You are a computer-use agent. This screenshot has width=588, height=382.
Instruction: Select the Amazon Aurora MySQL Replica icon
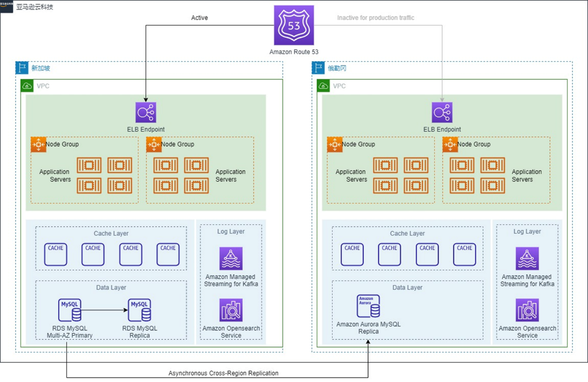[x=368, y=306]
